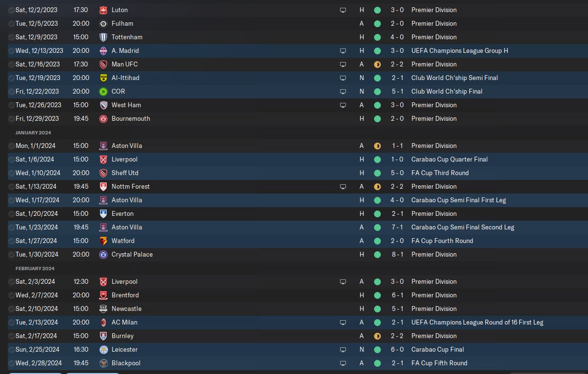This screenshot has height=374, width=588.
Task: Toggle the check circle beside the Fulham fixture
Action: [11, 23]
